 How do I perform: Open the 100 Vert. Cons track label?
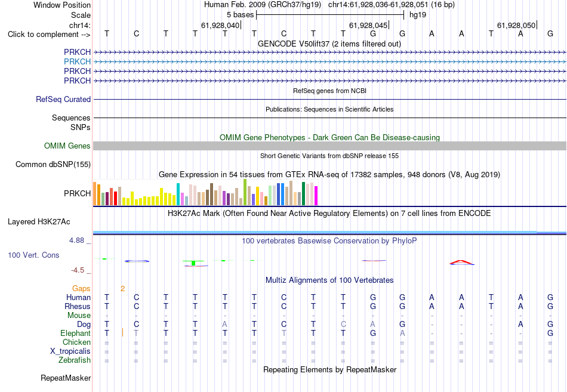(x=33, y=255)
